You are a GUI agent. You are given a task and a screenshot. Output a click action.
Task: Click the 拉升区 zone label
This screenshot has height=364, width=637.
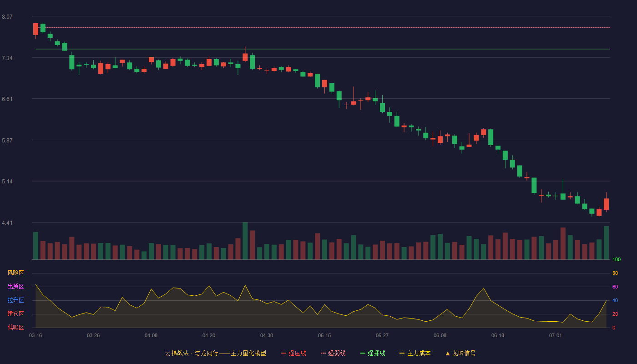[x=15, y=300]
